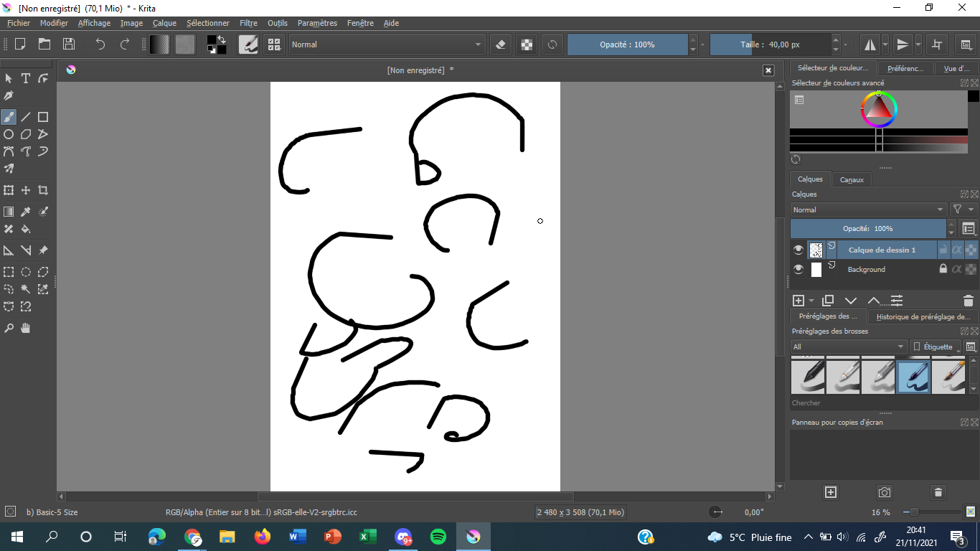Open the Préférences button in the top panel
This screenshot has width=980, height=551.
point(905,67)
